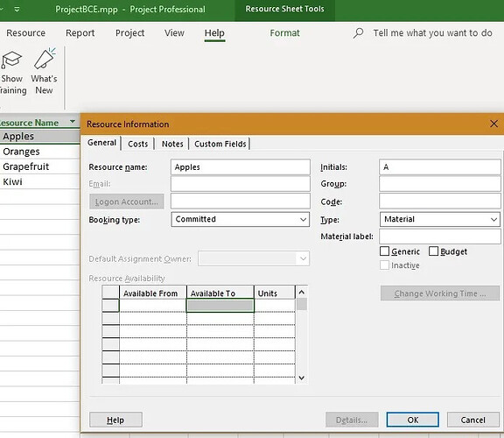Switch to the Costs tab

coord(138,144)
